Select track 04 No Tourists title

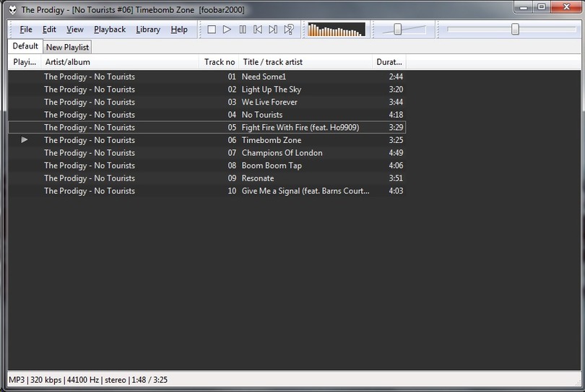[x=262, y=115]
